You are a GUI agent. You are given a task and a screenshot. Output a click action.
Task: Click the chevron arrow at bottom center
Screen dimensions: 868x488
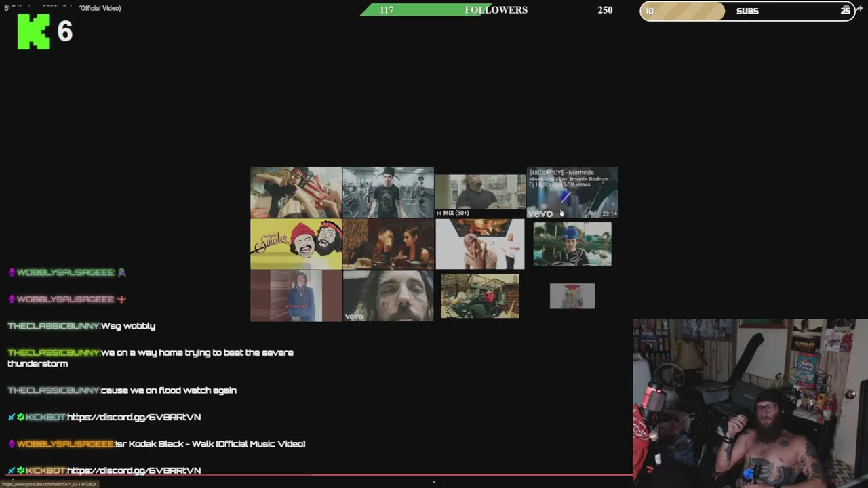(434, 482)
